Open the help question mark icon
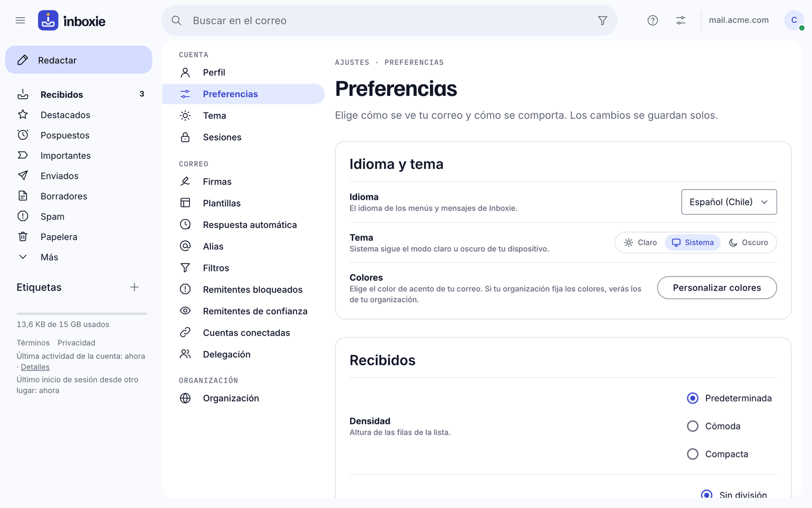The height and width of the screenshot is (508, 812). click(x=652, y=20)
